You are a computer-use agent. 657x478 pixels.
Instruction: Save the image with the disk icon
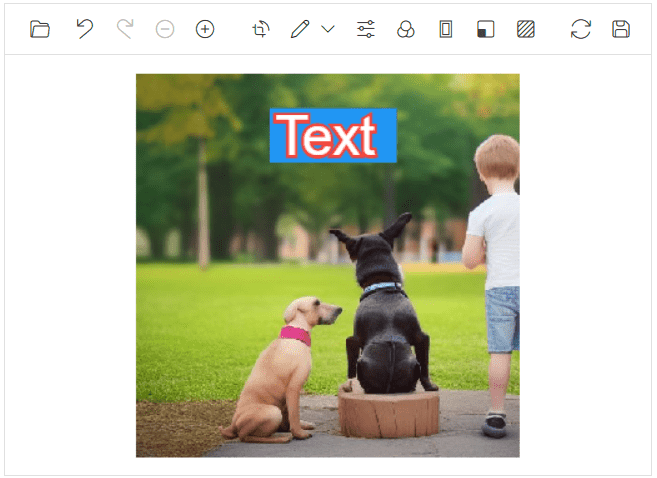click(621, 29)
